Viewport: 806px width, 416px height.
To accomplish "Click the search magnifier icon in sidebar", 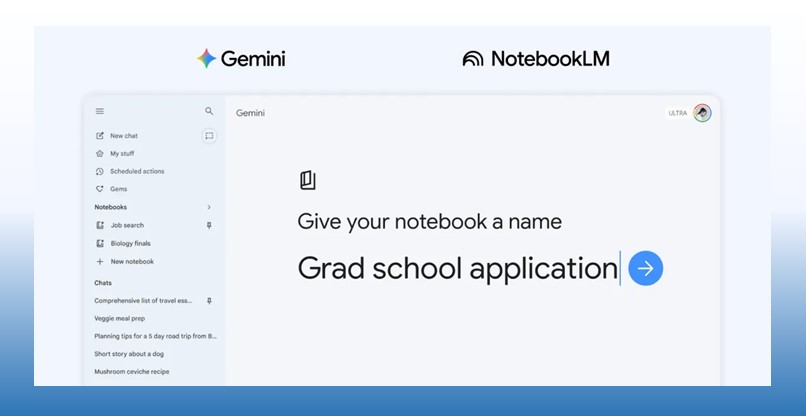I will point(209,111).
